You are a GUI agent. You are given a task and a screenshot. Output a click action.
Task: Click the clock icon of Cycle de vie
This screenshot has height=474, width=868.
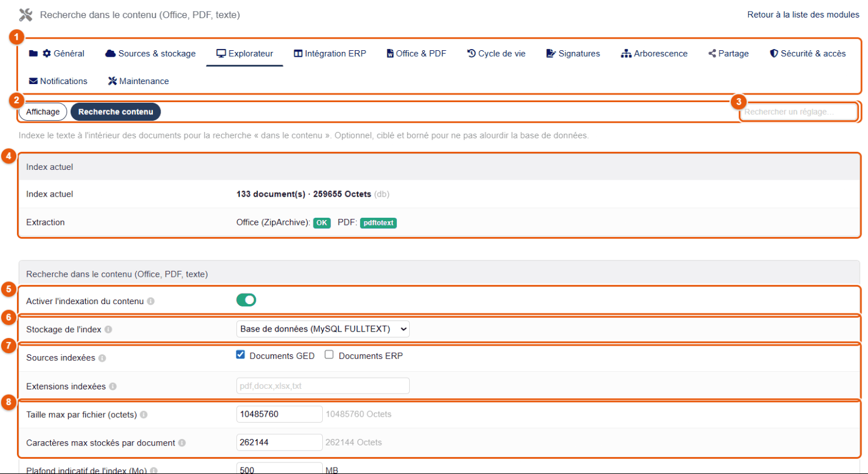472,54
